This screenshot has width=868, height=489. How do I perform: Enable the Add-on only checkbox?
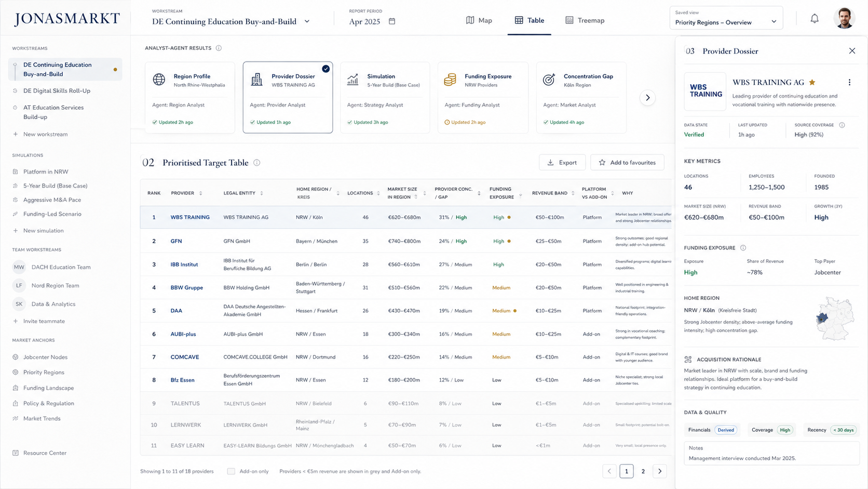tap(231, 471)
